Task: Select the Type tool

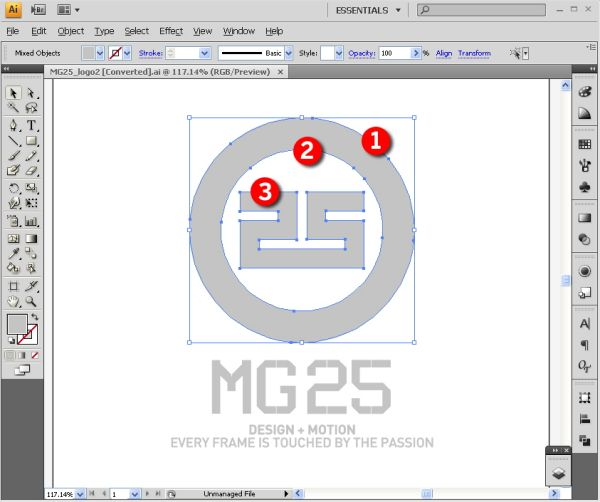Action: click(31, 126)
